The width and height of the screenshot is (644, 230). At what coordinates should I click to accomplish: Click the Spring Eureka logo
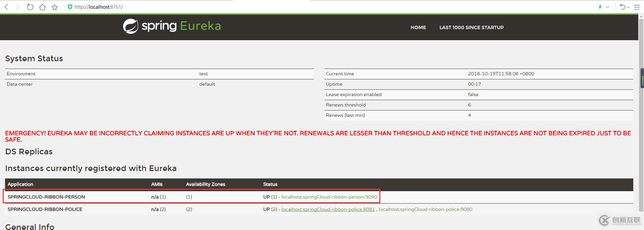[172, 26]
